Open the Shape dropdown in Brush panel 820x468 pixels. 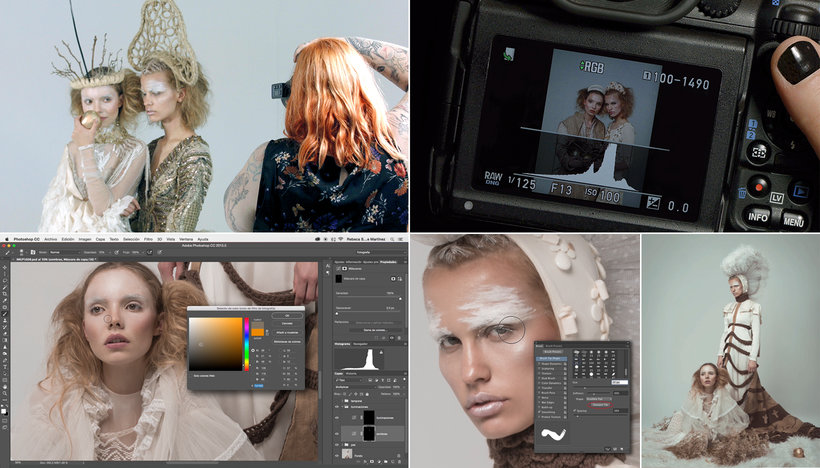[599, 399]
